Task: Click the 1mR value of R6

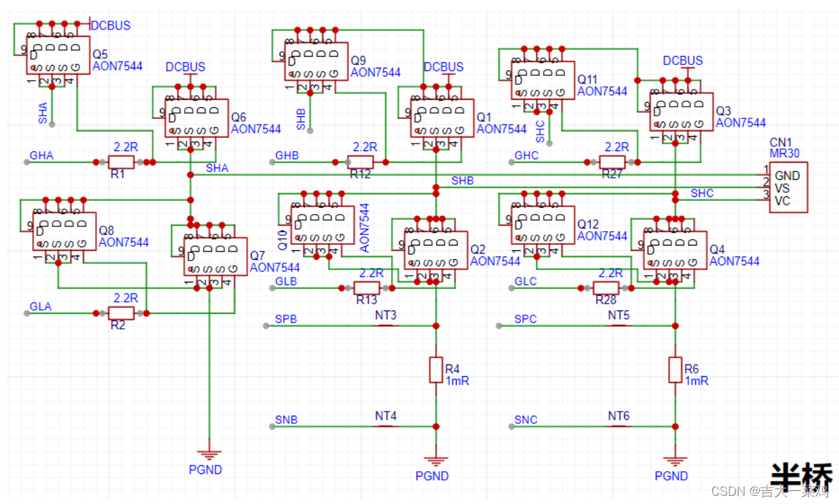Action: click(697, 381)
